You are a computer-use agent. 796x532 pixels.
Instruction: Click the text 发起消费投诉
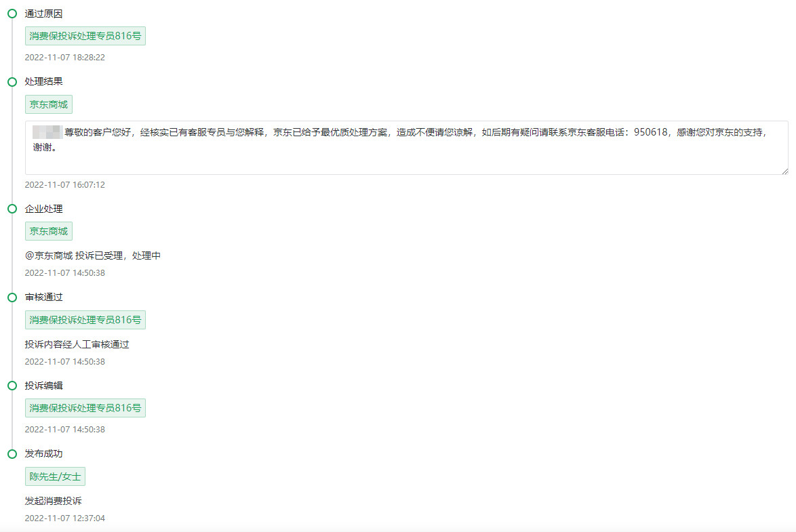54,501
